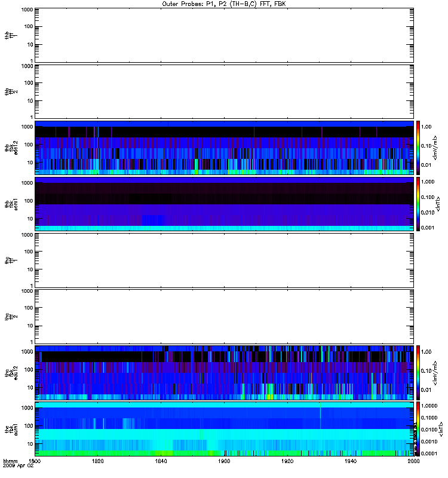Click the '2009 Apr 02' date label

(x=18, y=466)
